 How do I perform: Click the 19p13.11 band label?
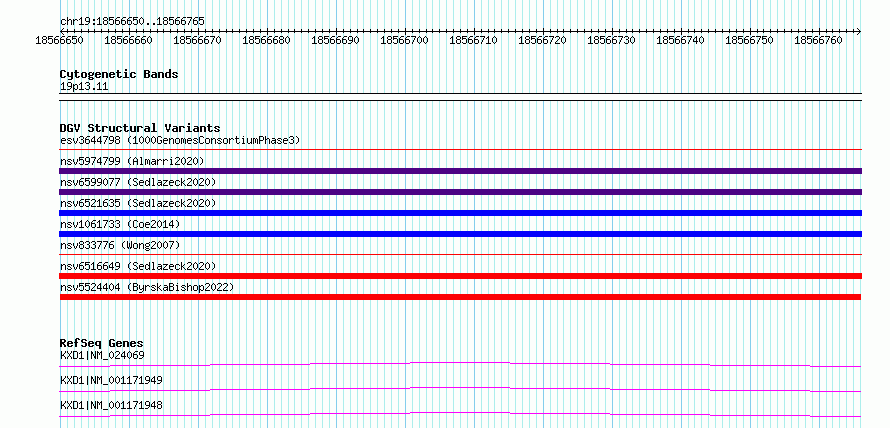point(84,87)
